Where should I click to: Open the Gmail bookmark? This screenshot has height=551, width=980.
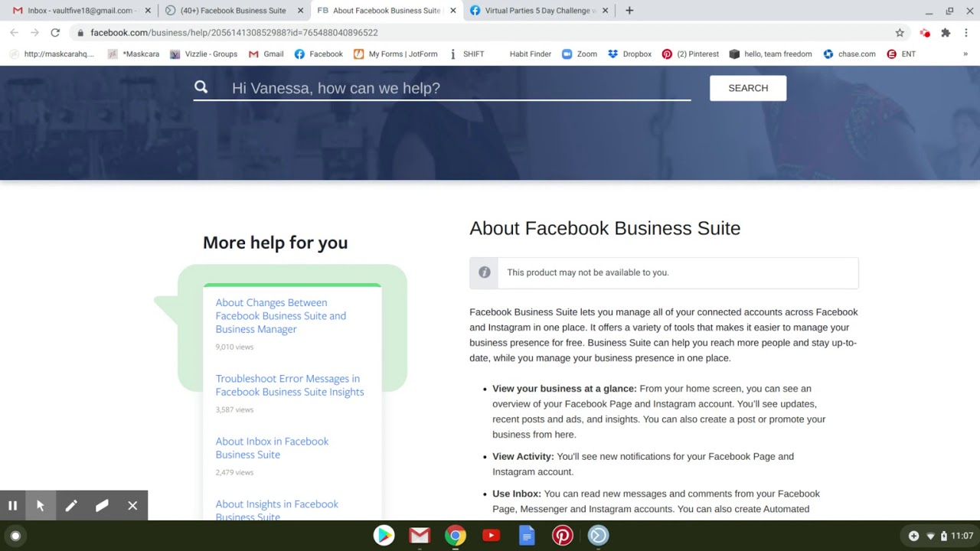pos(266,54)
